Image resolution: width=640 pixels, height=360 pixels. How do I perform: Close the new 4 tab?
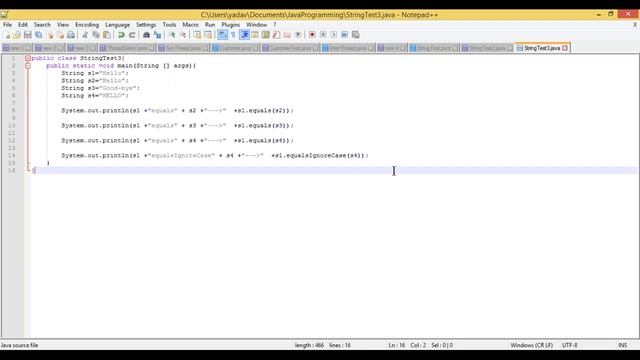click(x=403, y=48)
